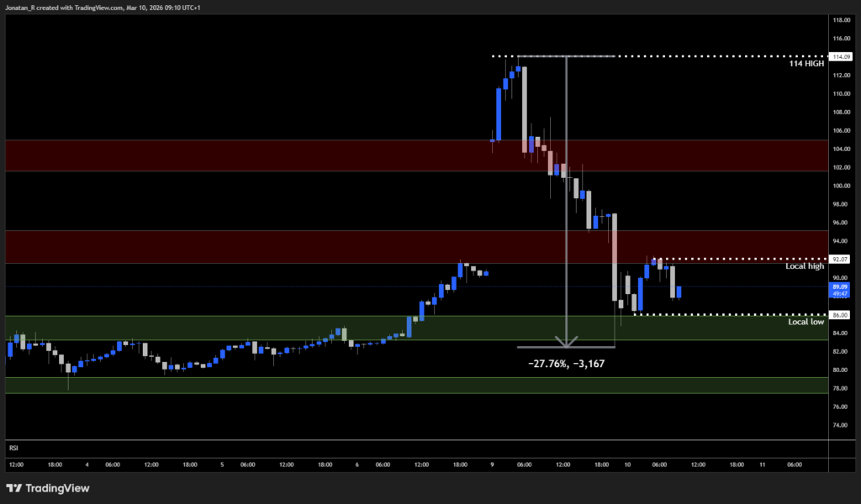
Task: Select the dotted line next to Local high
Action: coord(740,259)
